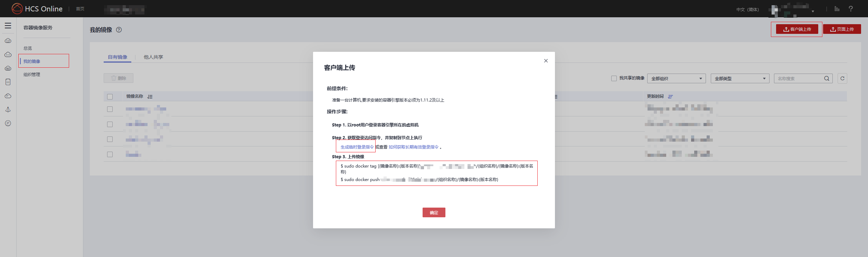Viewport: 868px width, 257px height.
Task: Click the 生成临时登录指令 link
Action: pyautogui.click(x=357, y=147)
